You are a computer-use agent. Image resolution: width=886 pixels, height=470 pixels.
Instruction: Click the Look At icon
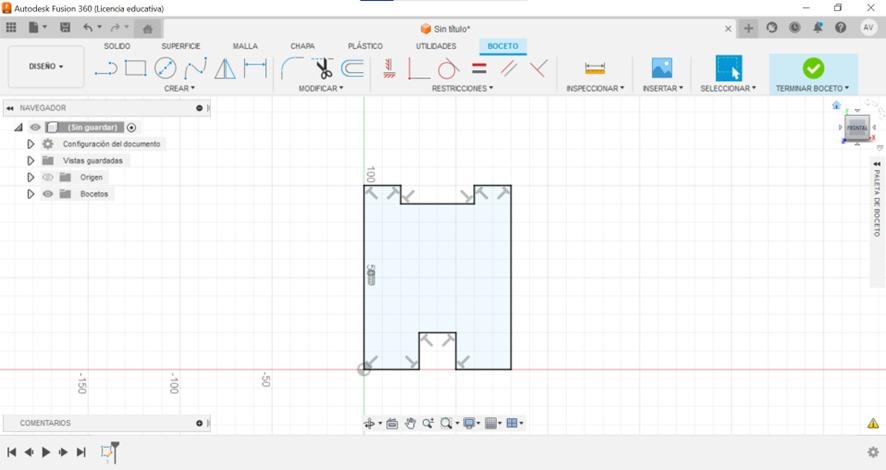(392, 423)
